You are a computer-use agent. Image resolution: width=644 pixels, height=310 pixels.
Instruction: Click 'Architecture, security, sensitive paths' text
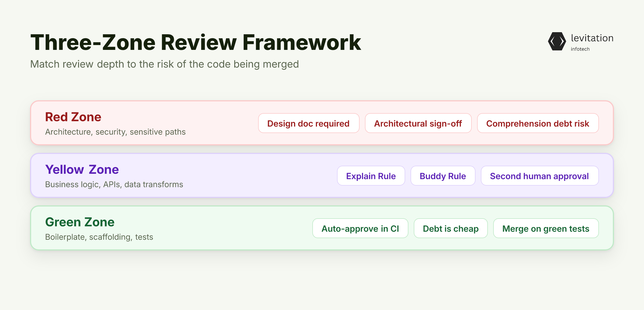(115, 132)
